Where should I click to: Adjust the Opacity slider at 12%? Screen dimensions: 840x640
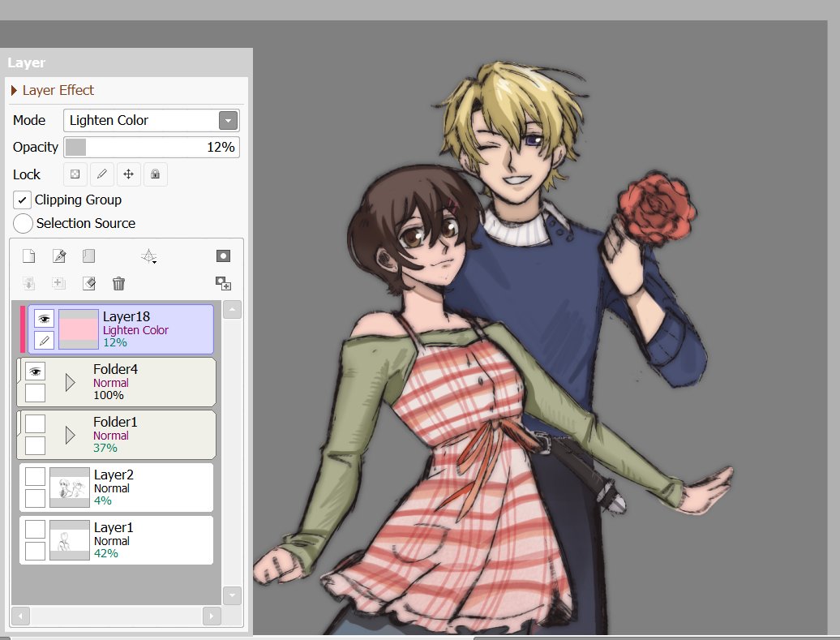point(152,147)
